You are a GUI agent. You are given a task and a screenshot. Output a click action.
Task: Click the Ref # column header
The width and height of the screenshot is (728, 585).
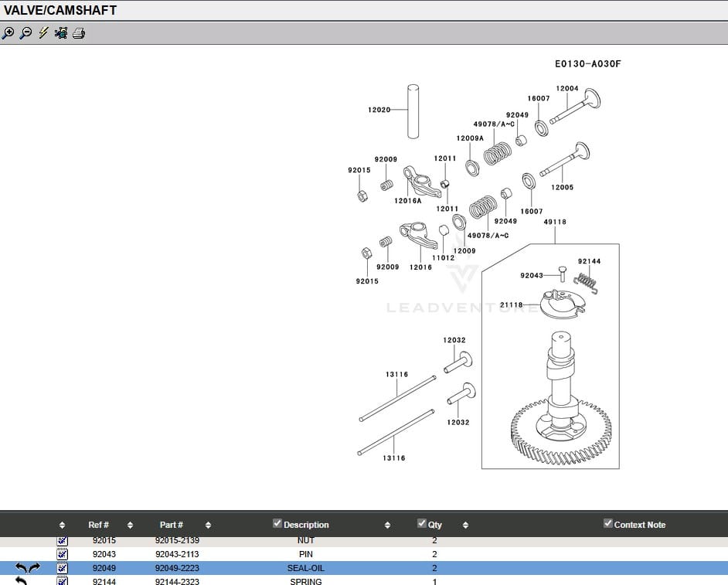pos(98,525)
